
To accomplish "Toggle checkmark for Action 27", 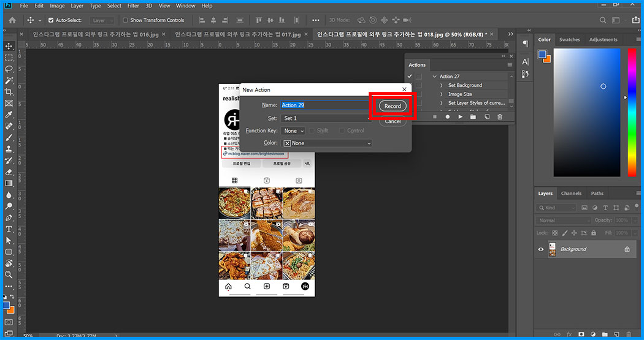I will click(410, 77).
